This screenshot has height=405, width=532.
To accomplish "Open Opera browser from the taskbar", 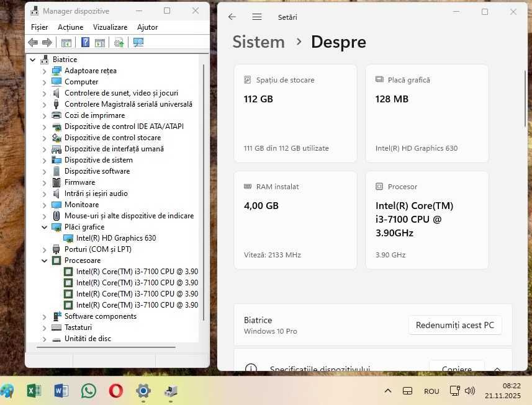I will click(x=115, y=391).
